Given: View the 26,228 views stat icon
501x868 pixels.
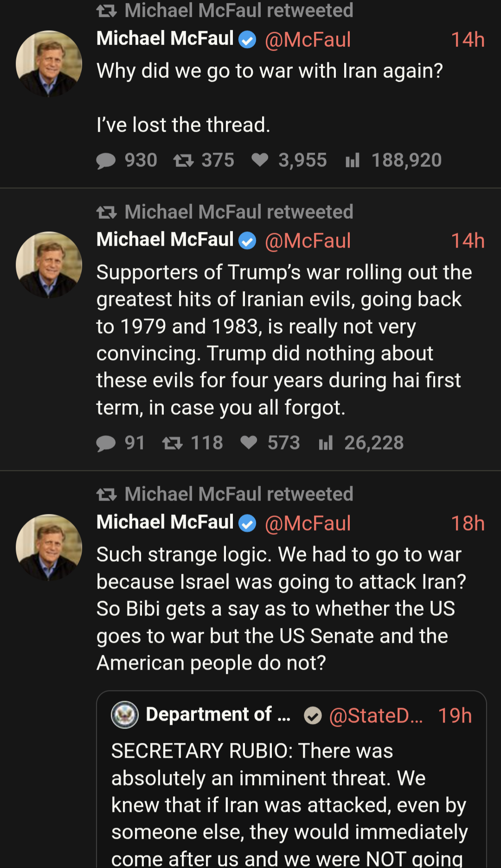Looking at the screenshot, I should pos(326,443).
